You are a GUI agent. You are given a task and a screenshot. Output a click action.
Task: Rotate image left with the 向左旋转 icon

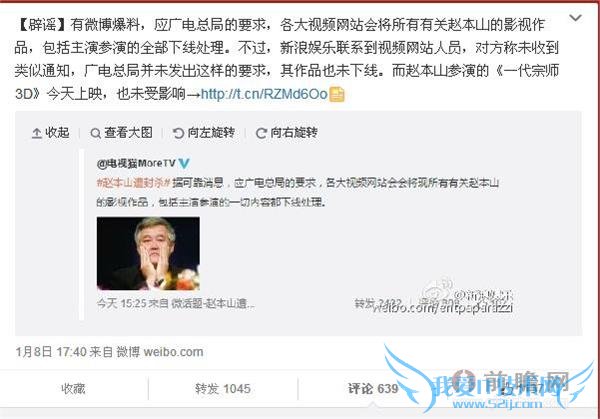(x=178, y=133)
